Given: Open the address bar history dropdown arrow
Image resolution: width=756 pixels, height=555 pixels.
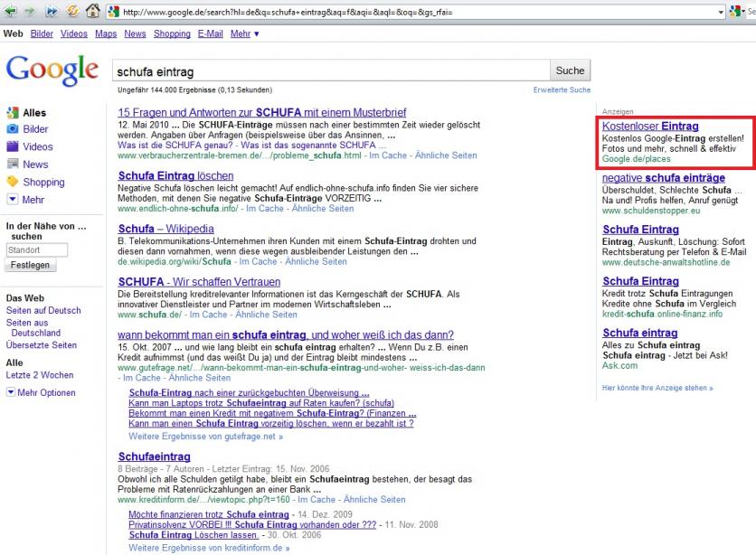Looking at the screenshot, I should [721, 12].
